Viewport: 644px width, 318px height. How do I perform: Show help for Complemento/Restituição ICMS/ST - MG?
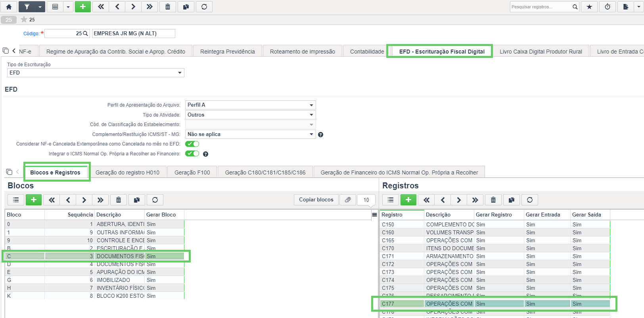pyautogui.click(x=321, y=135)
